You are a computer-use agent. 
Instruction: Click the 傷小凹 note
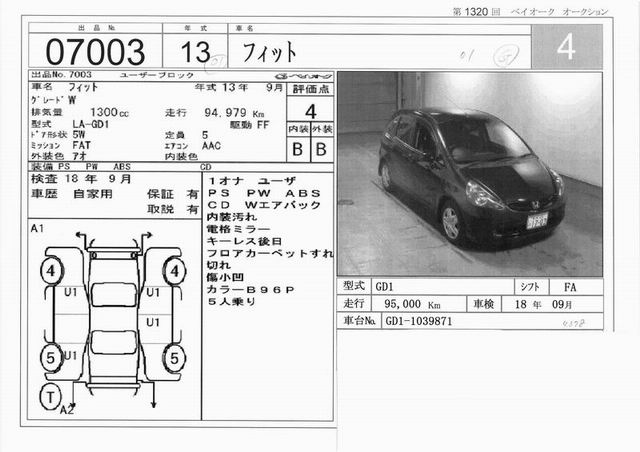coord(225,277)
